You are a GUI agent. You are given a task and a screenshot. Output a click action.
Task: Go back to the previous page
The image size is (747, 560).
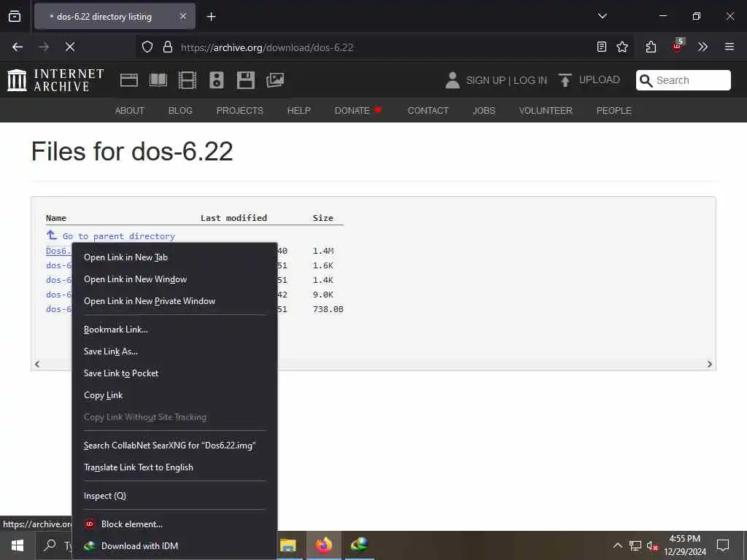18,47
